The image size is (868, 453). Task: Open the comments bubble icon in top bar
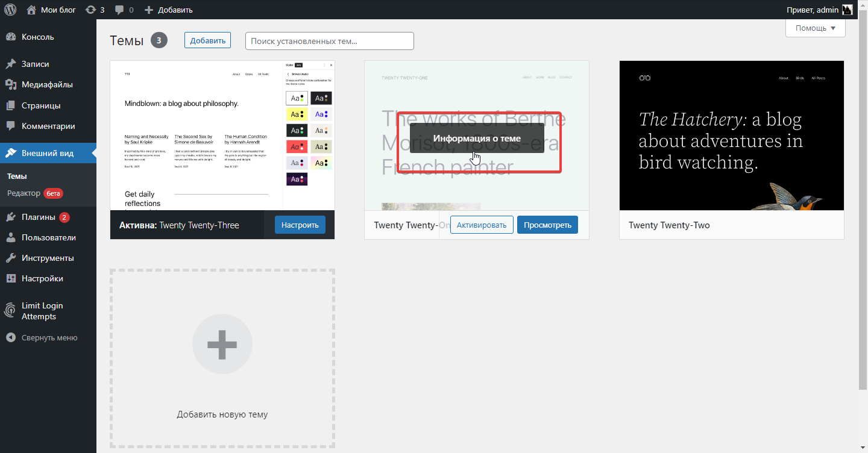point(120,10)
